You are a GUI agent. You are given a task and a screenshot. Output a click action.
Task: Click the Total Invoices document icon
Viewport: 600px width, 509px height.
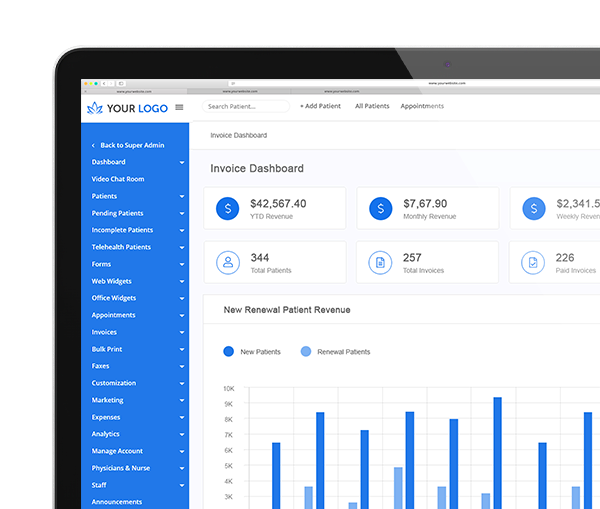click(381, 263)
